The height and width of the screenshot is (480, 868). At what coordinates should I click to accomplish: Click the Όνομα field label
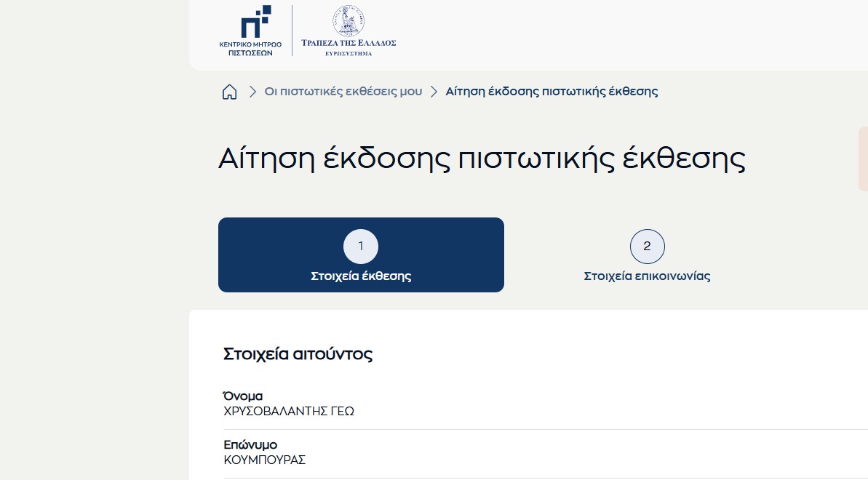tap(242, 396)
